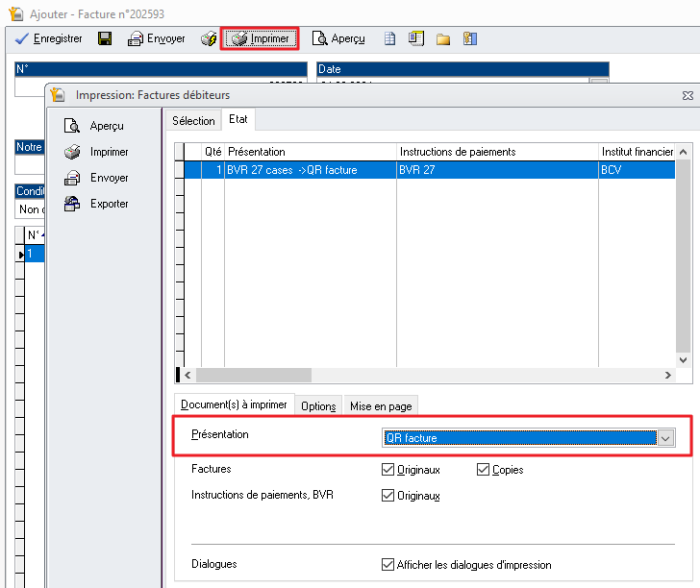Click the Imprimer button in the invoice toolbar
The width and height of the screenshot is (700, 588).
(x=261, y=38)
